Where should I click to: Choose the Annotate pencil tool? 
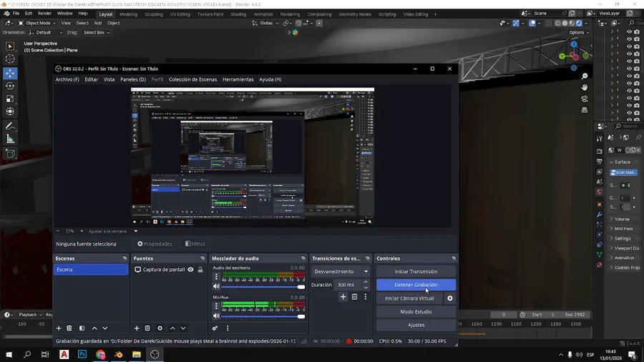click(x=10, y=126)
